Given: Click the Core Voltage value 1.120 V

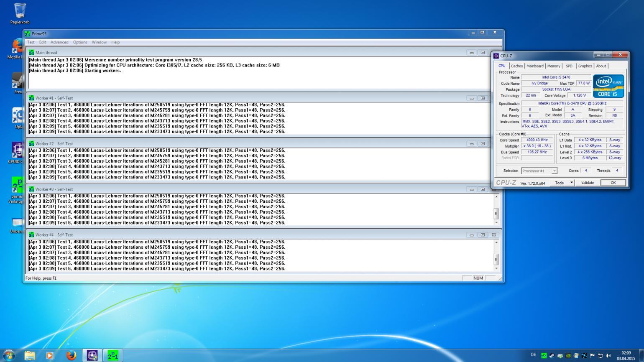Looking at the screenshot, I should point(579,95).
